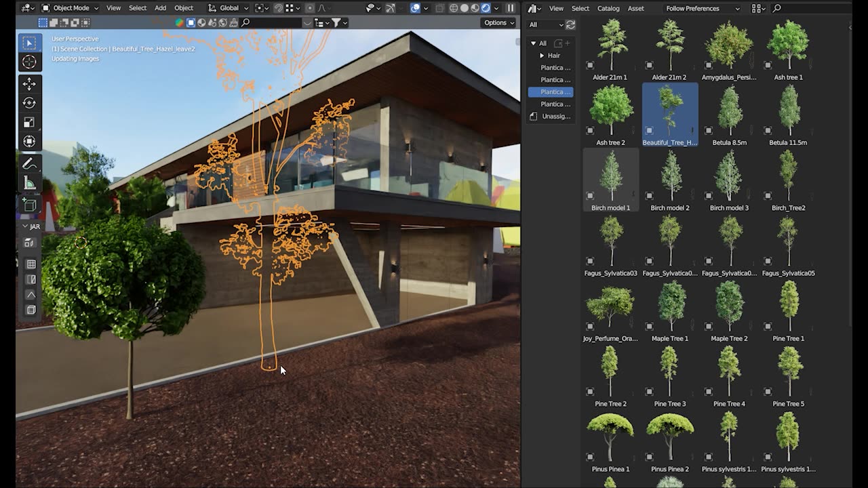Enable the Set selection mode icon
The width and height of the screenshot is (868, 488).
pyautogui.click(x=43, y=22)
